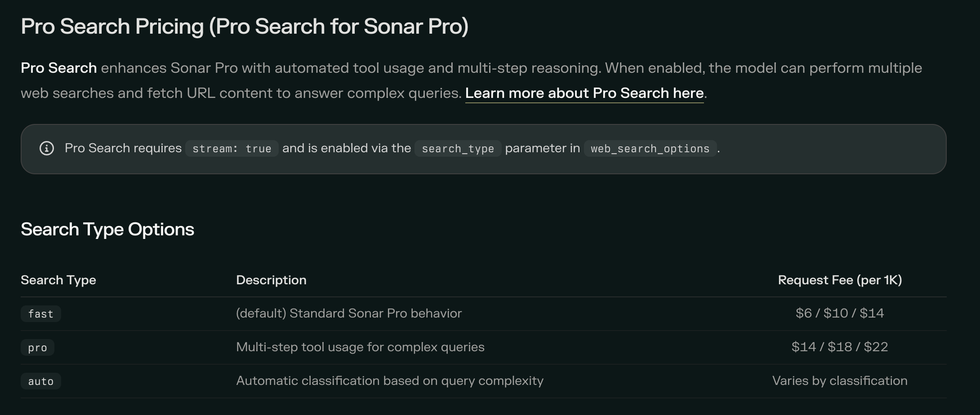The image size is (980, 415).
Task: Click the 'search_type' inline code label
Action: click(458, 149)
